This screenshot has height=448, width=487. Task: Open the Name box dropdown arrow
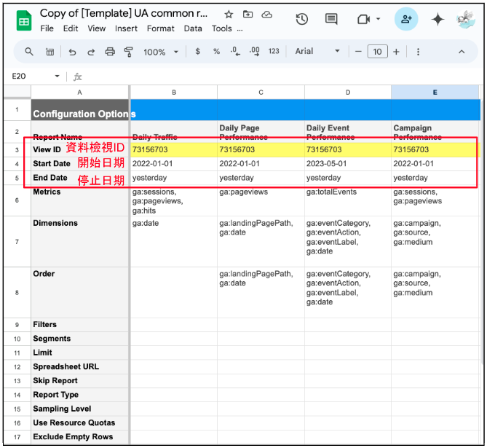click(x=58, y=76)
